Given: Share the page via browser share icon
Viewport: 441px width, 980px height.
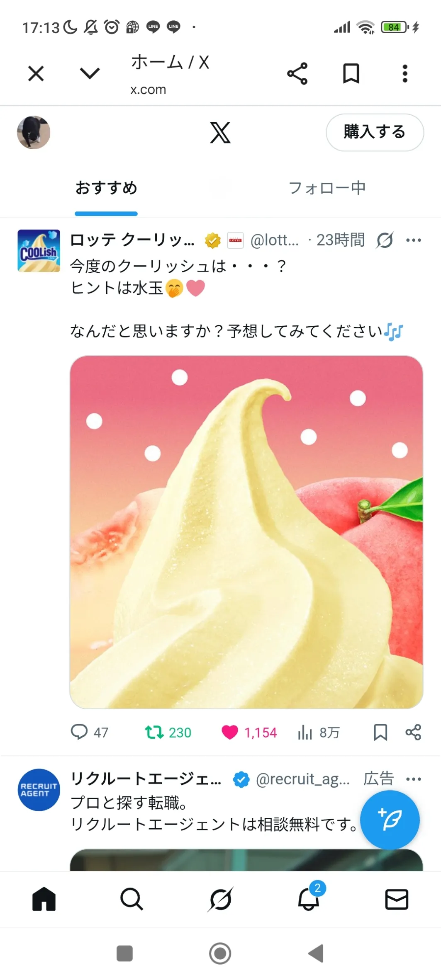Looking at the screenshot, I should coord(297,74).
